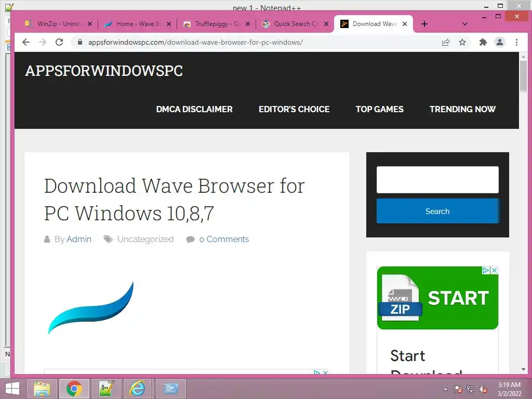
Task: Open the last taskbar window icon
Action: tap(170, 389)
